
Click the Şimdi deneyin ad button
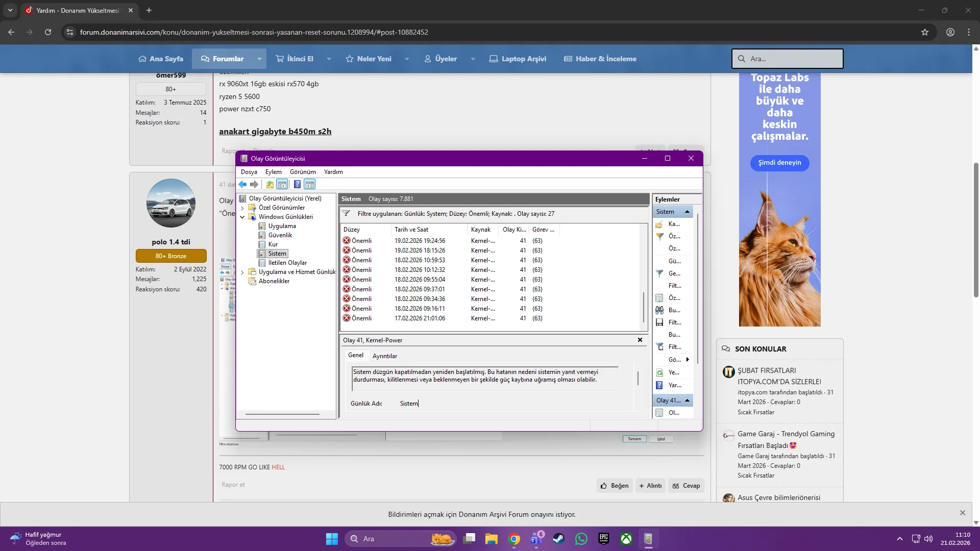point(779,163)
